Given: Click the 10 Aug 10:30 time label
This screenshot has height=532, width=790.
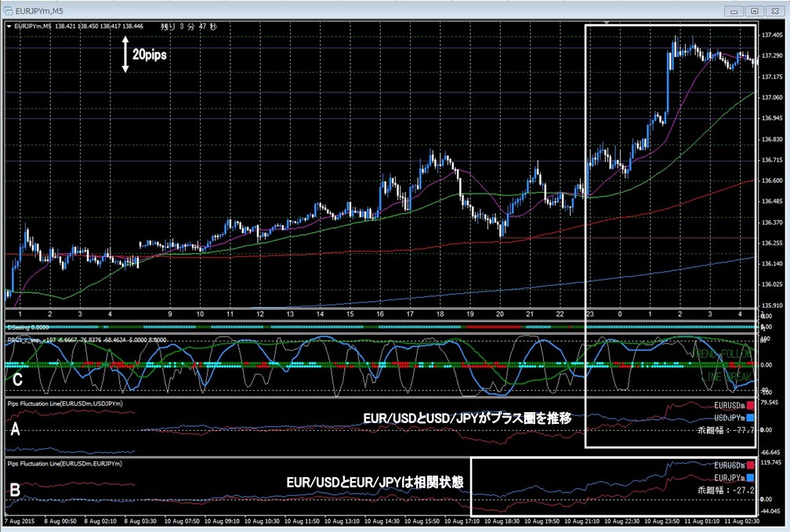Looking at the screenshot, I should 263,521.
